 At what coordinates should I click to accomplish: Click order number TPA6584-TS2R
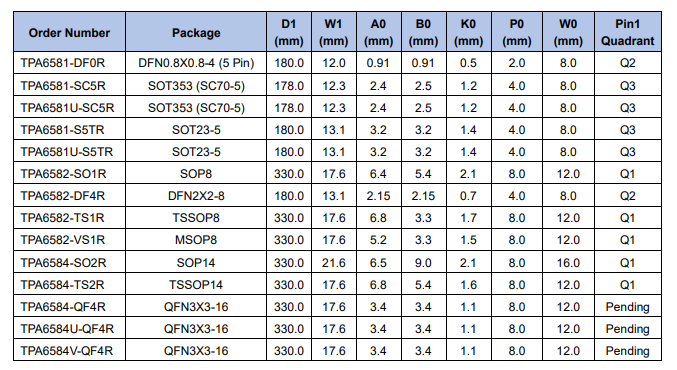click(62, 285)
